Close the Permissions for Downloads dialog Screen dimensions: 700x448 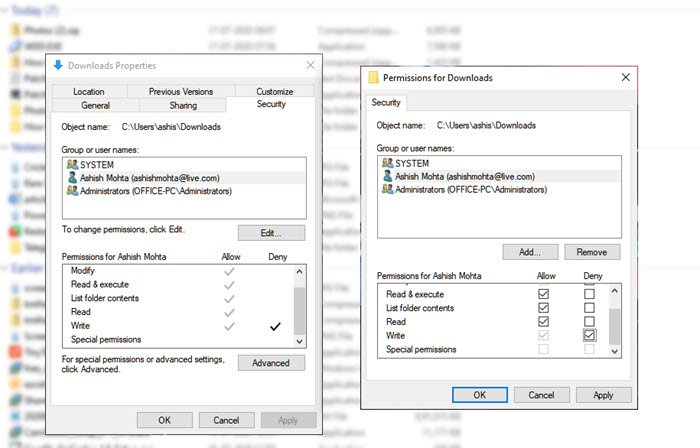(626, 77)
